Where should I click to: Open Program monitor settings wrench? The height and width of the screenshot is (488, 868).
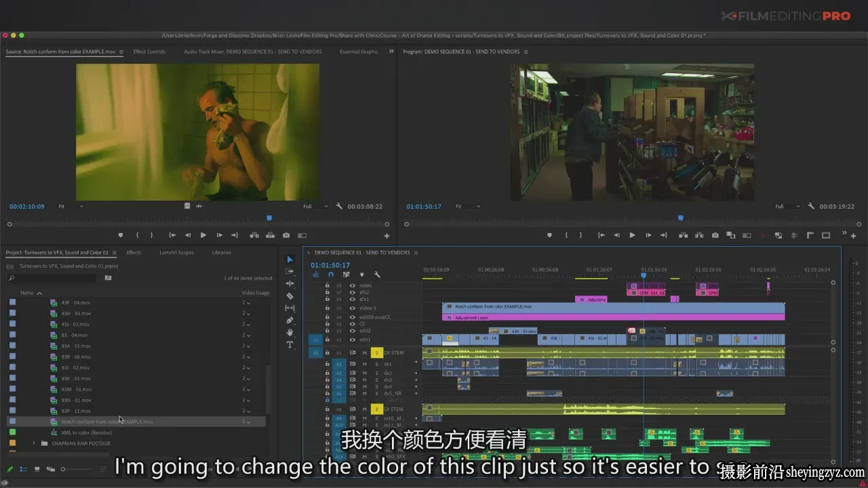pos(811,206)
